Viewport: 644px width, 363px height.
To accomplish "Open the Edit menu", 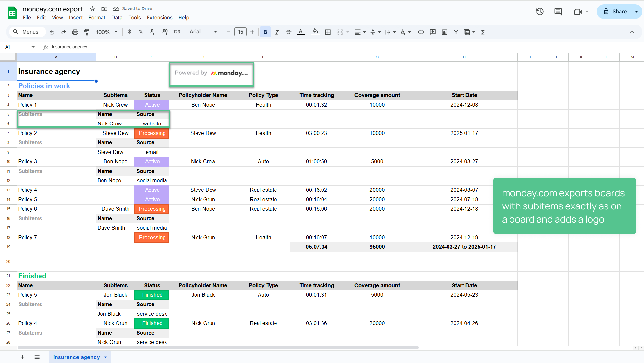I will coord(41,18).
